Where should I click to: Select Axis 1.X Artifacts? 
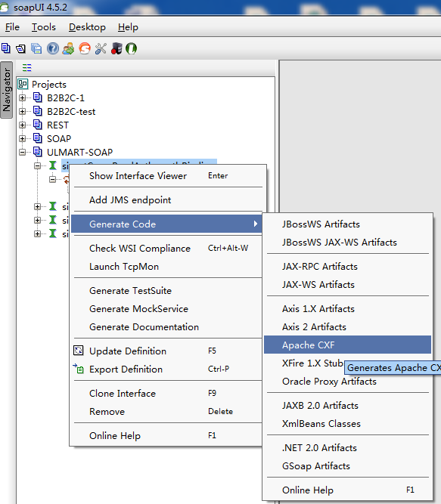coord(347,309)
